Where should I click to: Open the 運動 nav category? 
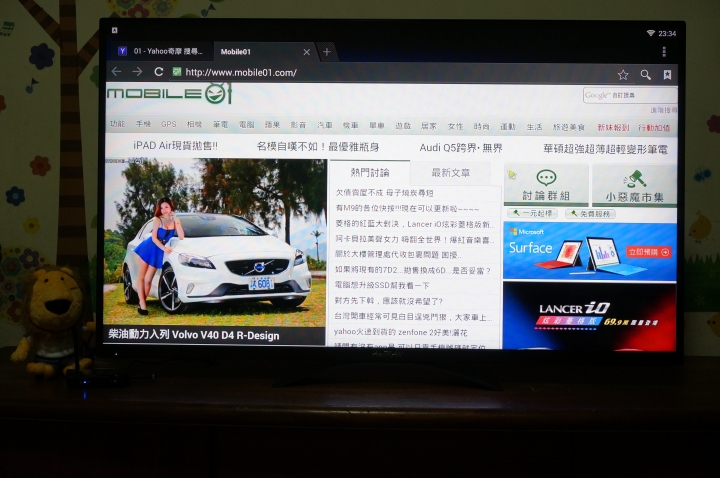point(508,127)
